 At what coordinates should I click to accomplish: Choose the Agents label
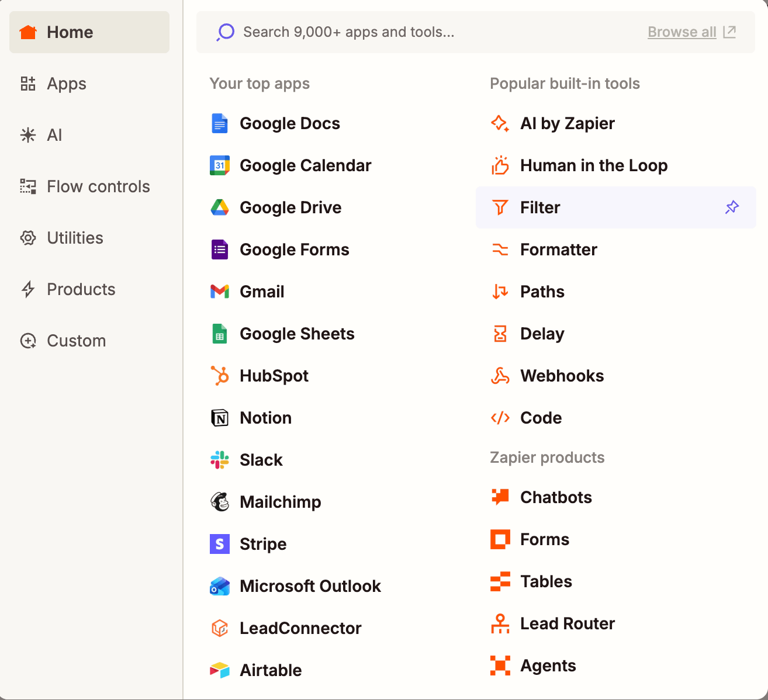548,666
